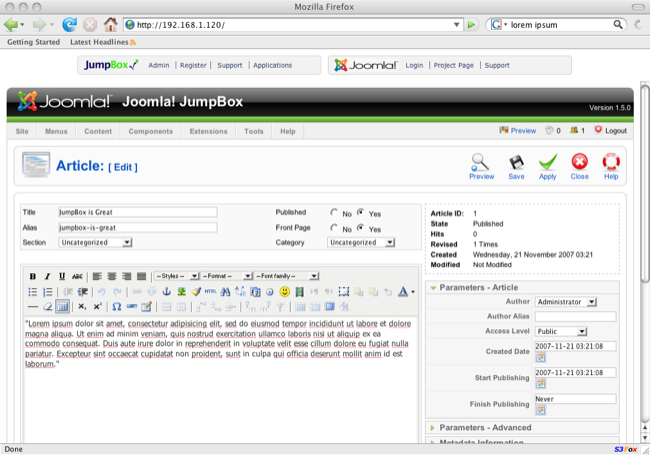650x455 pixels.
Task: Open the Category dropdown
Action: 361,242
